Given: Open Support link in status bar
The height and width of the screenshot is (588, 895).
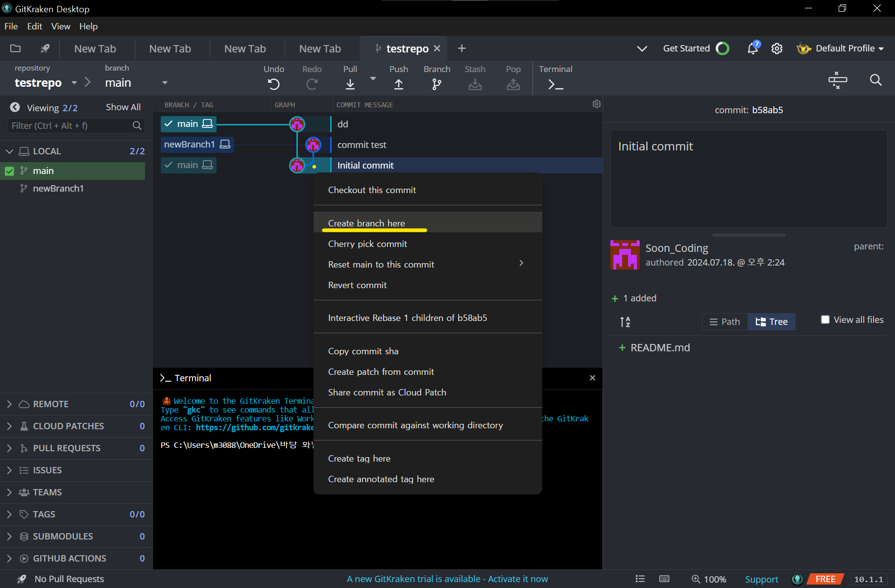Looking at the screenshot, I should tap(761, 579).
